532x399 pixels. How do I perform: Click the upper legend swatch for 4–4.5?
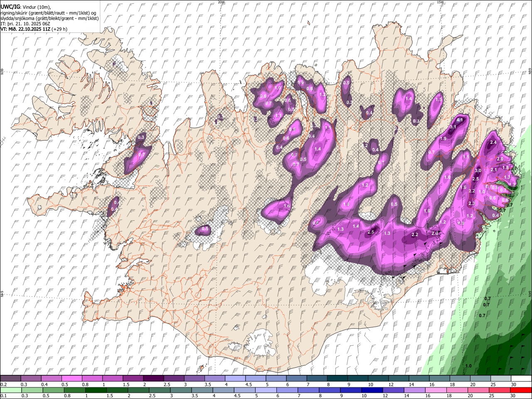[235, 379]
